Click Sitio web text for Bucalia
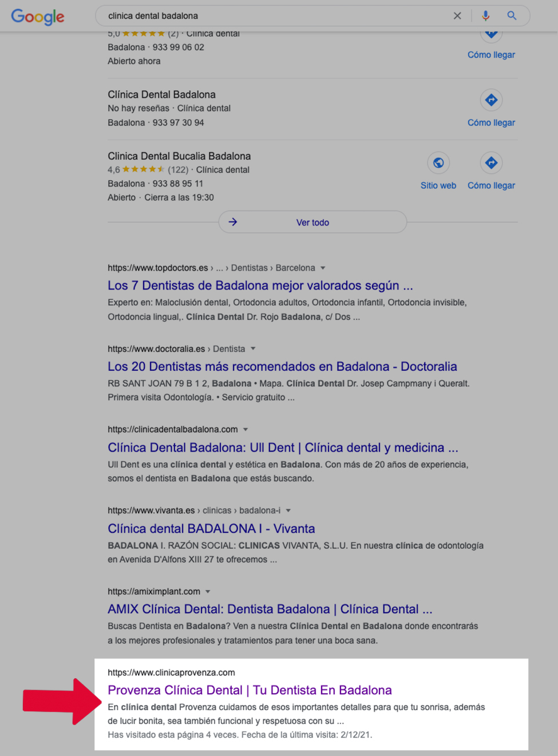The image size is (558, 756). [438, 185]
